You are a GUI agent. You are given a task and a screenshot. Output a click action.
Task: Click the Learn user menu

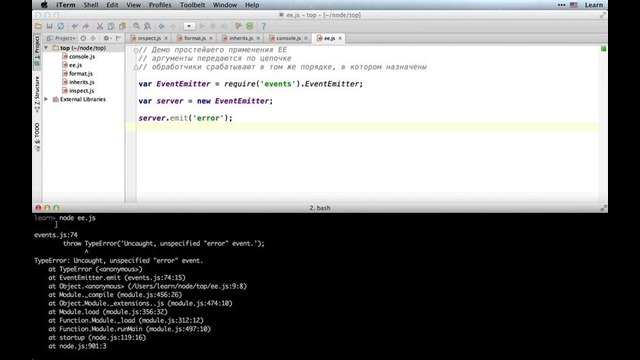[594, 5]
